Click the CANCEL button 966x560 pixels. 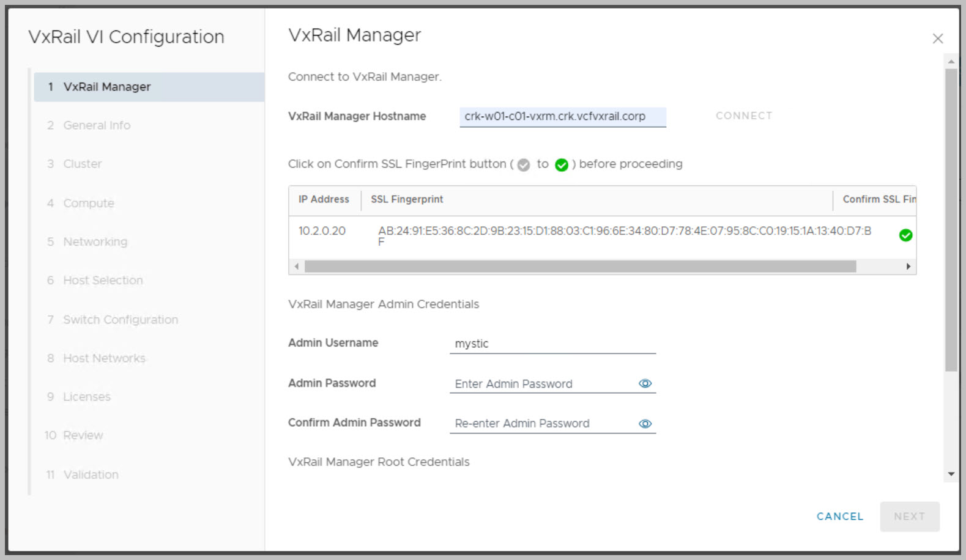coord(839,517)
